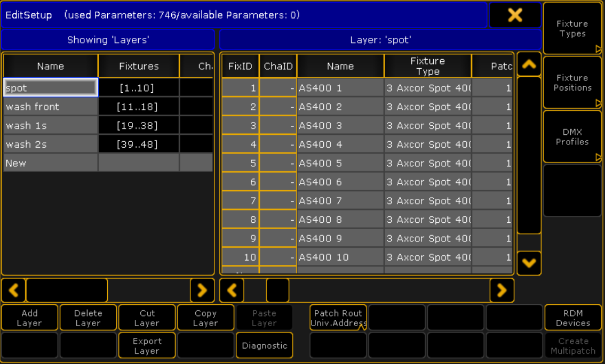Open the Fixture Positions menu
The width and height of the screenshot is (605, 364).
[x=572, y=83]
